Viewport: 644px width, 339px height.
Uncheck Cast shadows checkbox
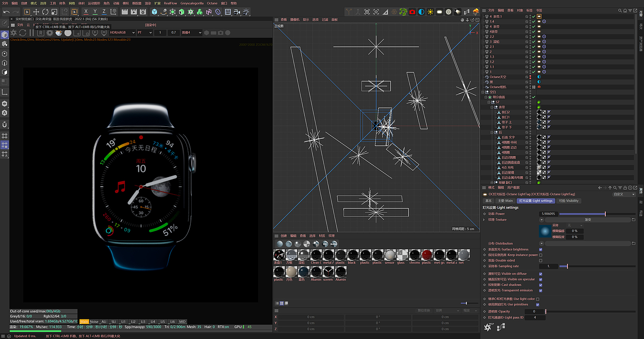point(541,285)
